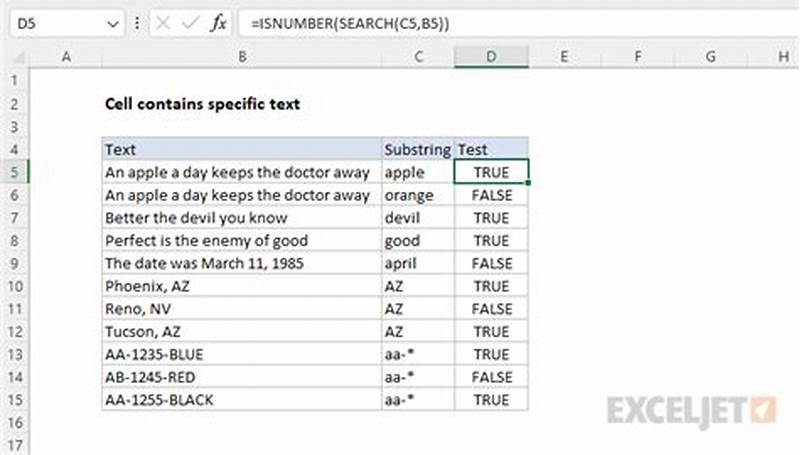Viewport: 800px width, 455px height.
Task: Open the Name Box dropdown arrow
Action: (x=113, y=24)
